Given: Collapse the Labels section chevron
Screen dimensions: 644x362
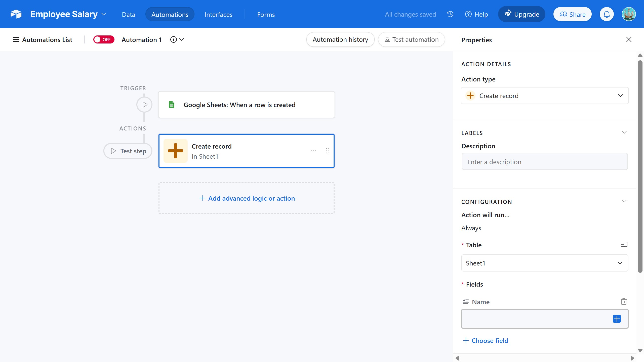Looking at the screenshot, I should point(624,132).
